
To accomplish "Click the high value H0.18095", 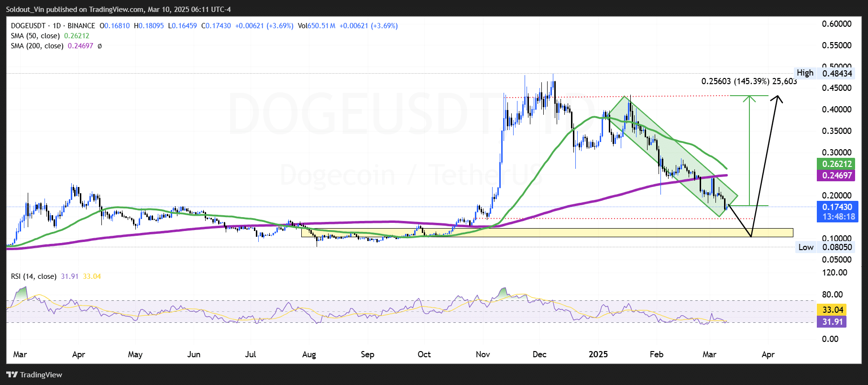I will [x=149, y=26].
